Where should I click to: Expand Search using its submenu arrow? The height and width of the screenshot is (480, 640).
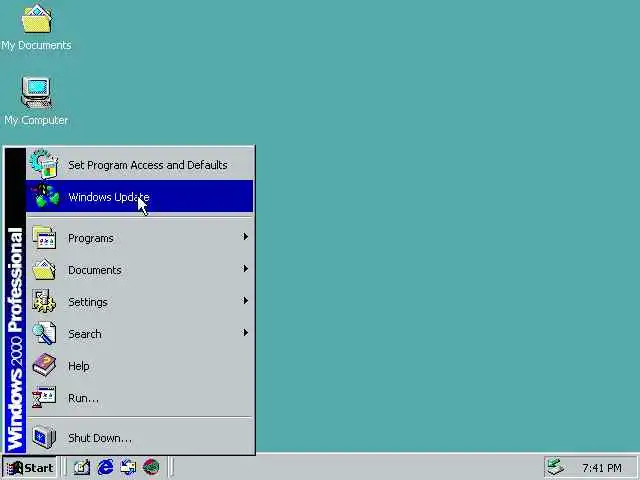[x=245, y=333]
